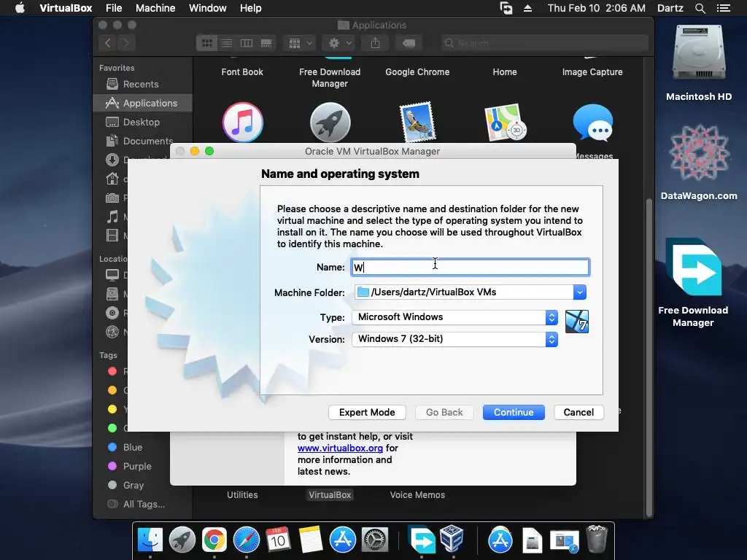The height and width of the screenshot is (560, 747).
Task: Click Continue in the VM wizard
Action: click(x=513, y=413)
